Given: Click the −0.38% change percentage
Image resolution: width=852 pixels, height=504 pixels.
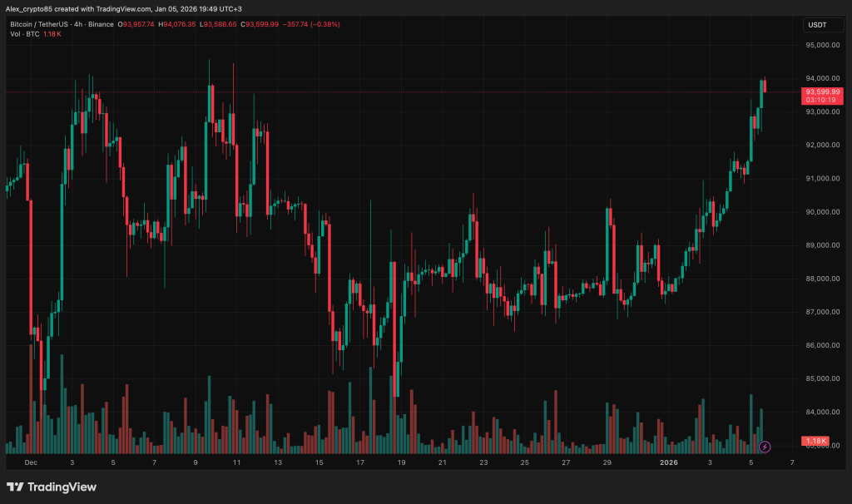Looking at the screenshot, I should 324,25.
